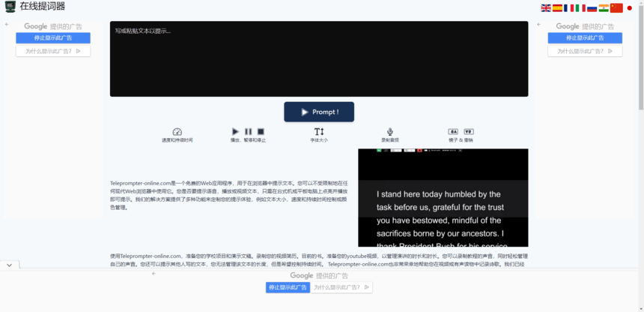Click the back arrow in the bottom ad banner
The height and width of the screenshot is (312, 644).
click(154, 273)
